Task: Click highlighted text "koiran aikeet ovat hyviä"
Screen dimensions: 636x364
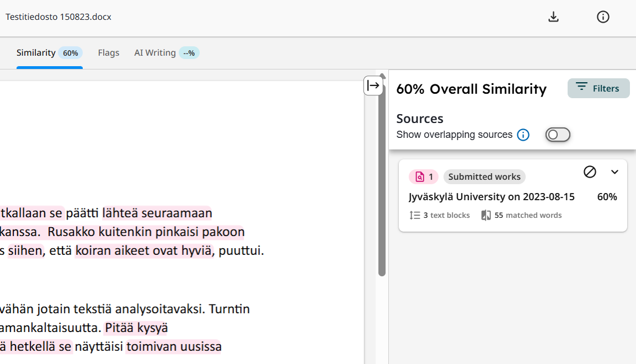Action: [x=143, y=251]
